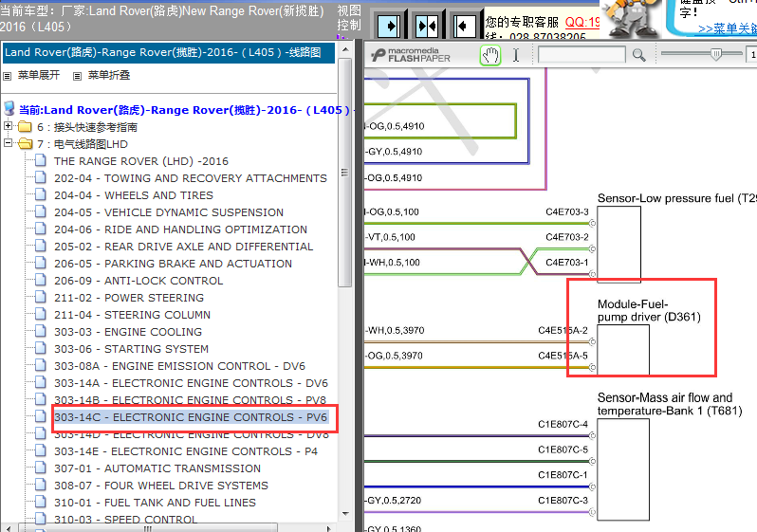Click the FlashPaper search magnifier icon
757x532 pixels.
[638, 55]
